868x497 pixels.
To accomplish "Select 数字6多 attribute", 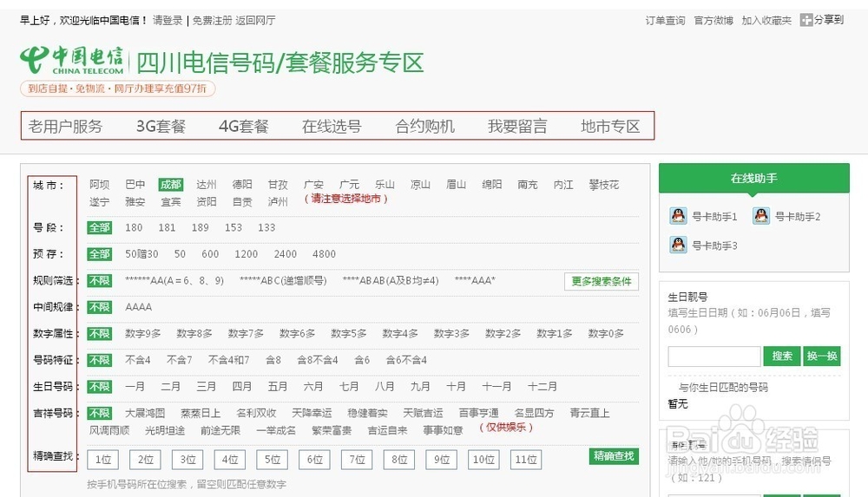I will [297, 333].
